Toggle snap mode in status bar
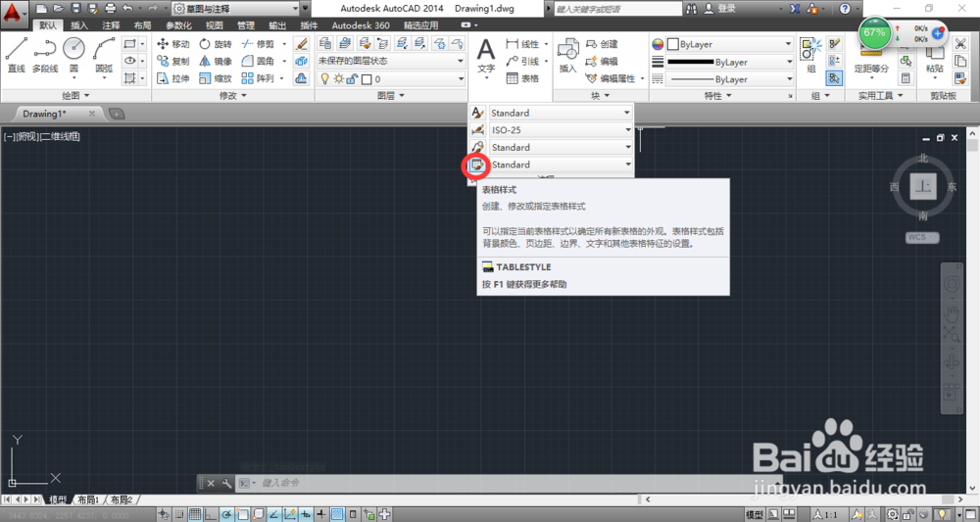 tap(178, 514)
